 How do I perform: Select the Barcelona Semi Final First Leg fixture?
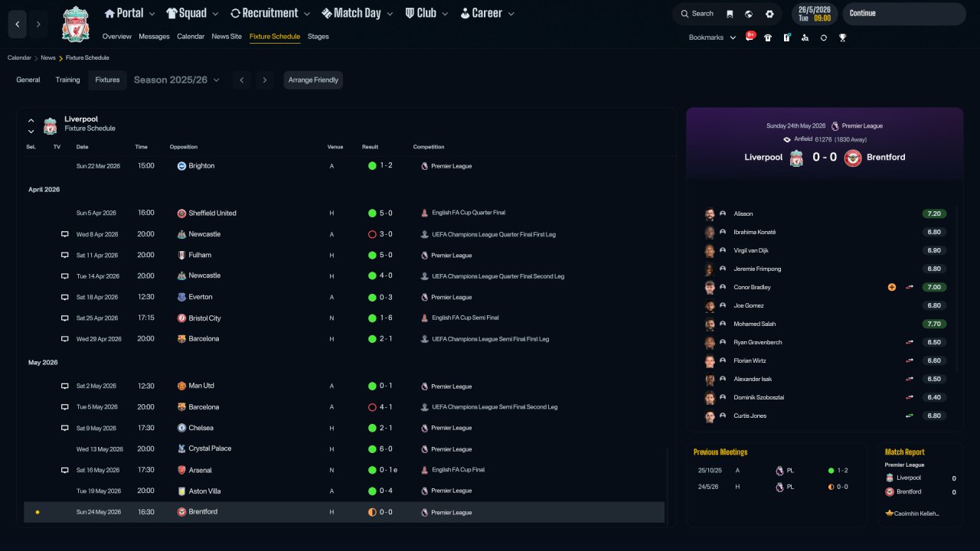click(x=345, y=339)
